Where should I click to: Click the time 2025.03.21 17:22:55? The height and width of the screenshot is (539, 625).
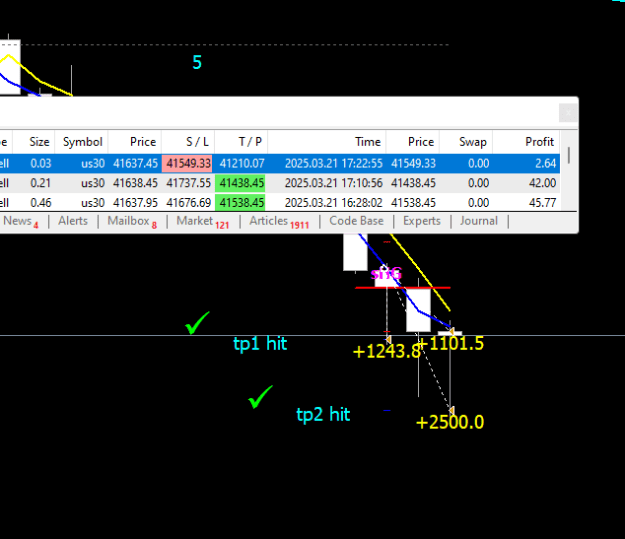pyautogui.click(x=334, y=163)
